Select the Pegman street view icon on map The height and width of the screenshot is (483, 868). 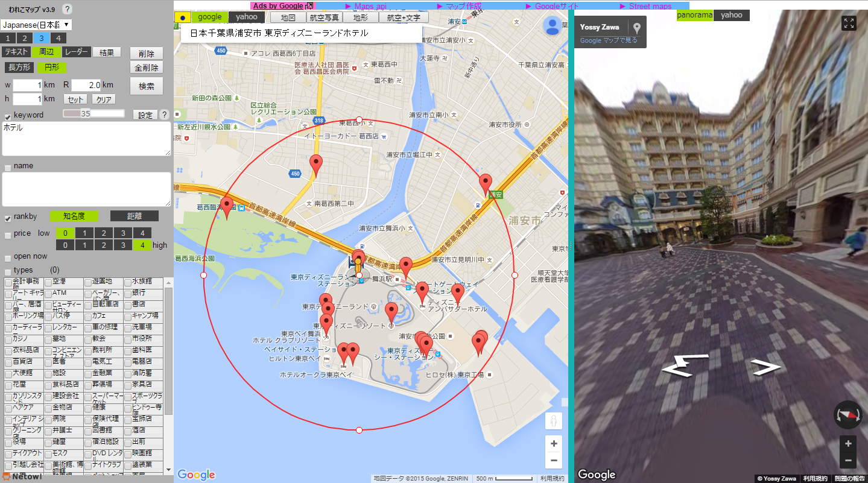point(554,421)
